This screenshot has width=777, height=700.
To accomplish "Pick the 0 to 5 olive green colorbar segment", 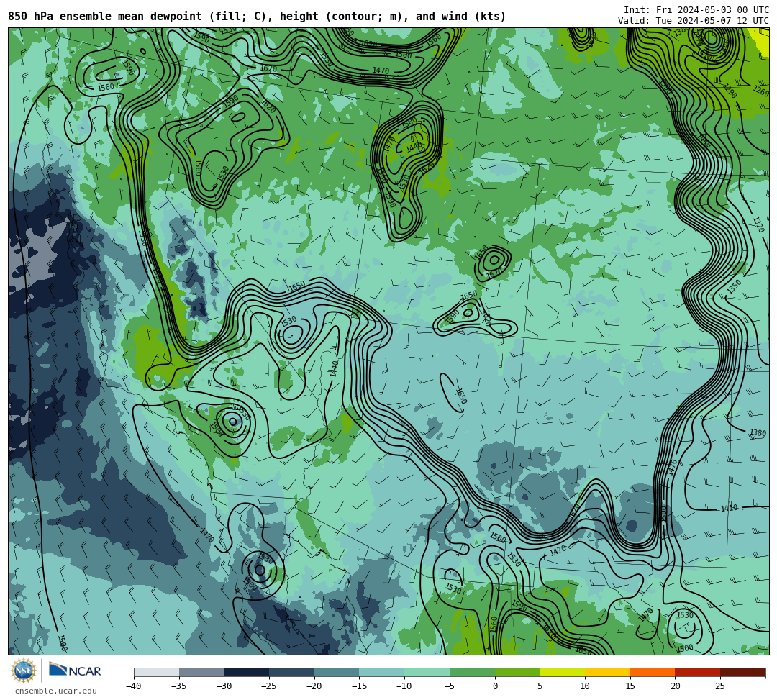I will click(517, 672).
